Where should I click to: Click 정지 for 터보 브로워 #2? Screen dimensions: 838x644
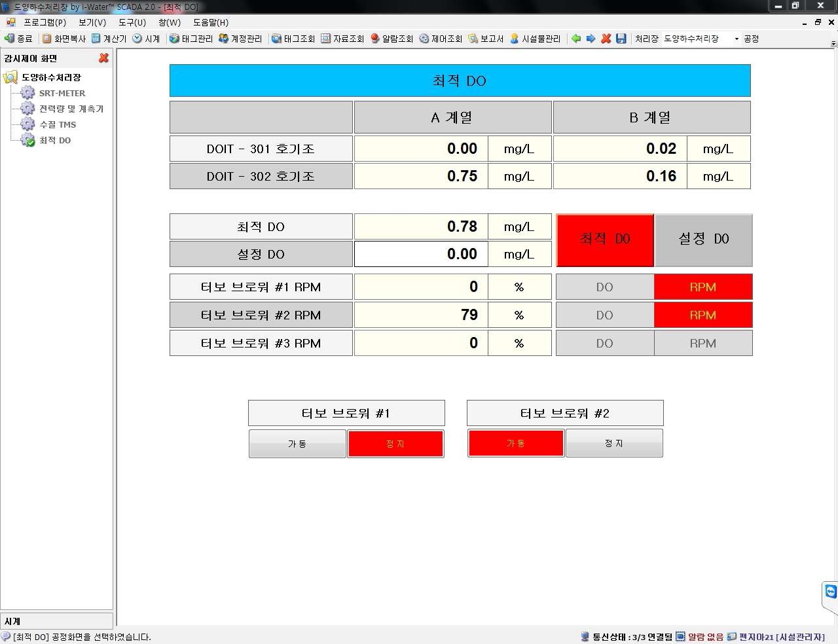pyautogui.click(x=614, y=443)
